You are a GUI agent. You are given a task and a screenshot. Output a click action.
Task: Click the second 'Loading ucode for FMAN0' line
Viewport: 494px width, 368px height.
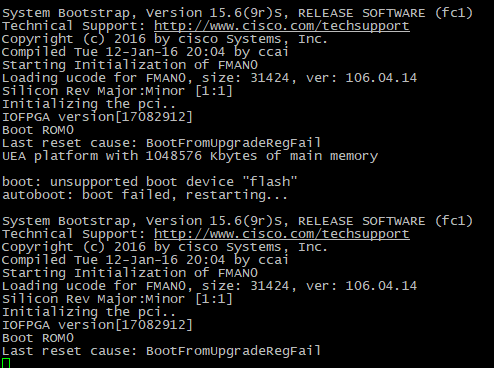(209, 286)
